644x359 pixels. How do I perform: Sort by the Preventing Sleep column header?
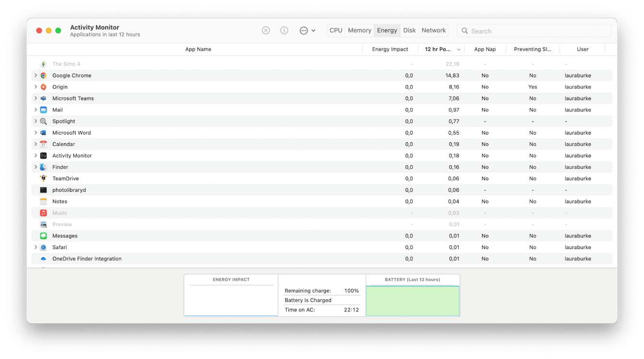[x=533, y=49]
